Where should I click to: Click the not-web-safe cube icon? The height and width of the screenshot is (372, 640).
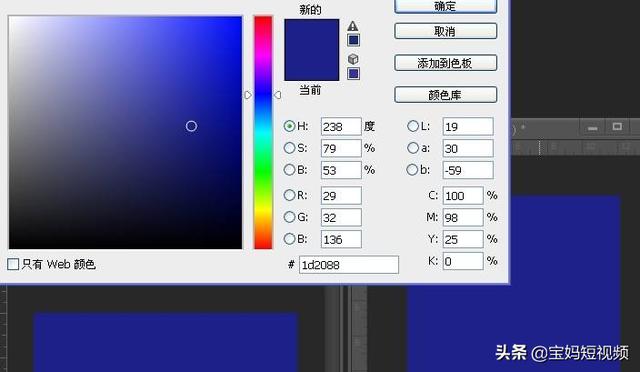353,59
